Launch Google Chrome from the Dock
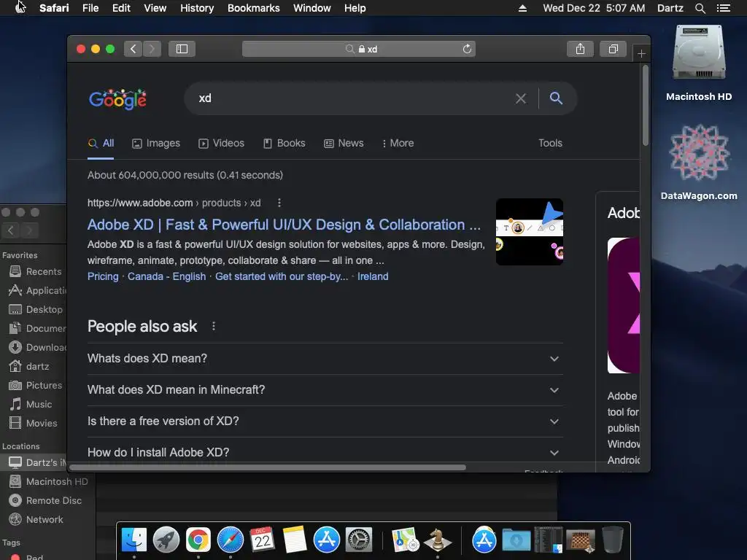Viewport: 747px width, 560px height. tap(198, 540)
